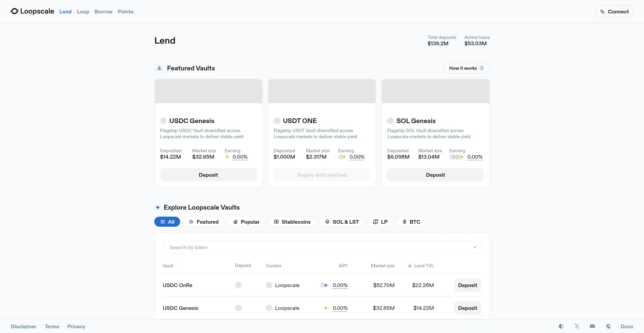Click the APY rewards icon in USDC OnRe row
The width and height of the screenshot is (644, 333).
click(324, 285)
